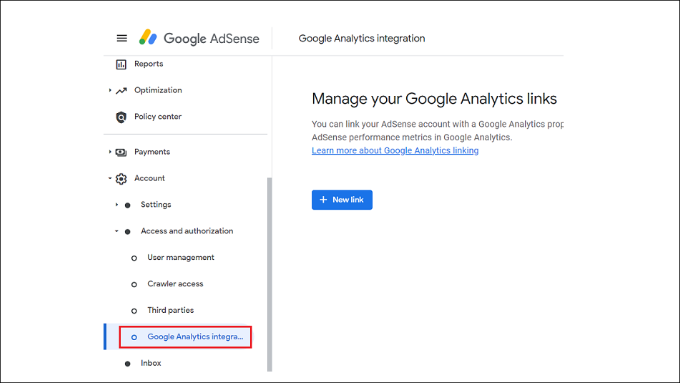Click Manage your Google Analytics links heading
The height and width of the screenshot is (383, 680).
coord(434,99)
